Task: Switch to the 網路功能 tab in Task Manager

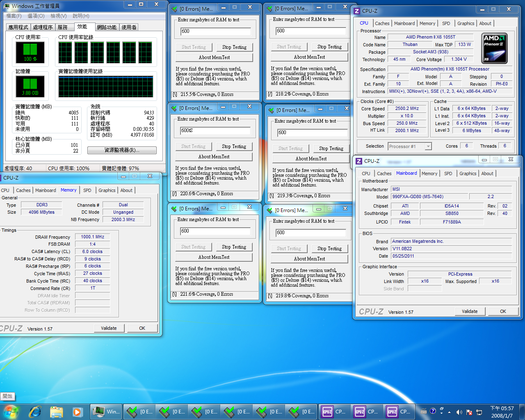Action: (107, 27)
